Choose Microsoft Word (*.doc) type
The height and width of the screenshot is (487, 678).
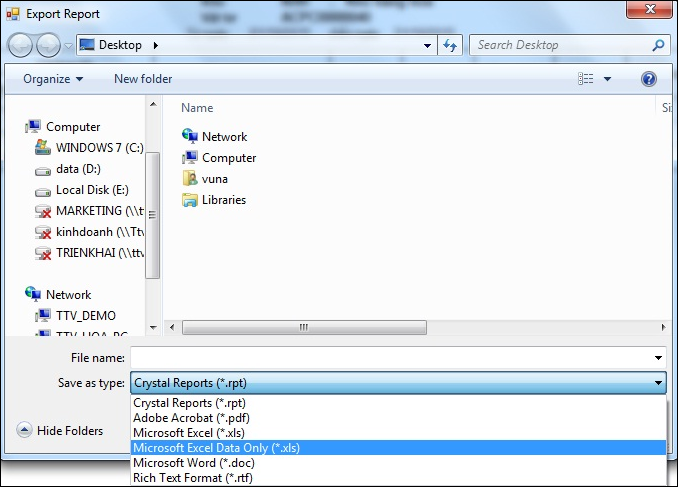tap(398, 463)
